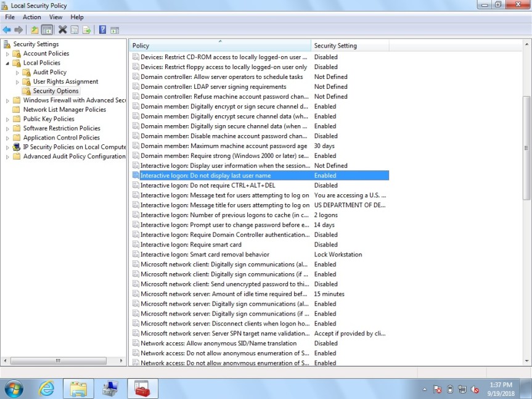532x399 pixels.
Task: Open the Action menu
Action: (31, 17)
